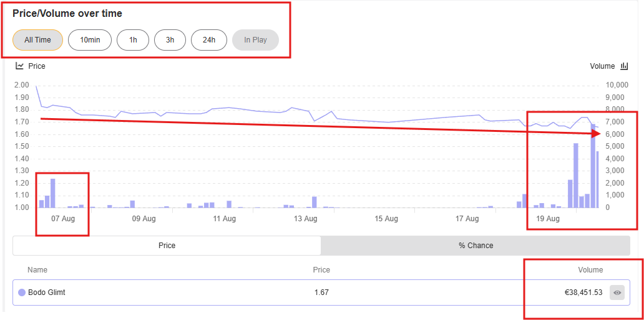
Task: Set chart range to 24h
Action: [209, 40]
